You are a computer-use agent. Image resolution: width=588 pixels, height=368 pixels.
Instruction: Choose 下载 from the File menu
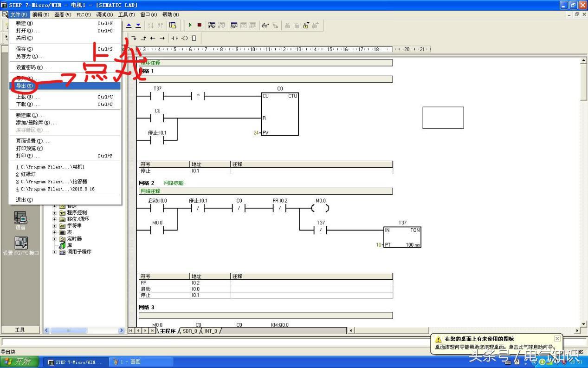pyautogui.click(x=65, y=104)
